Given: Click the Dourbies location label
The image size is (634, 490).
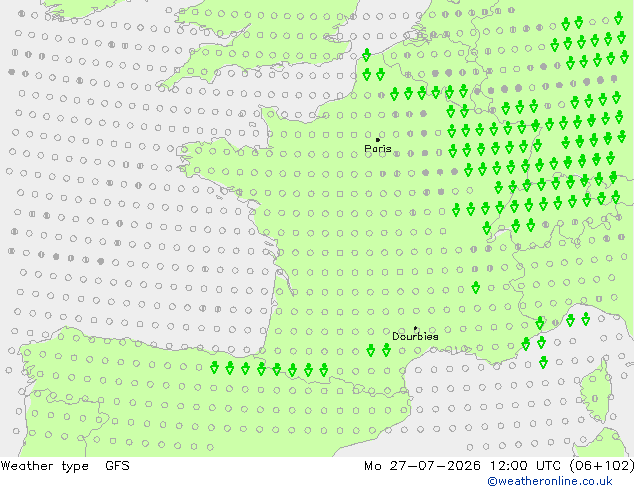Looking at the screenshot, I should pyautogui.click(x=415, y=336).
